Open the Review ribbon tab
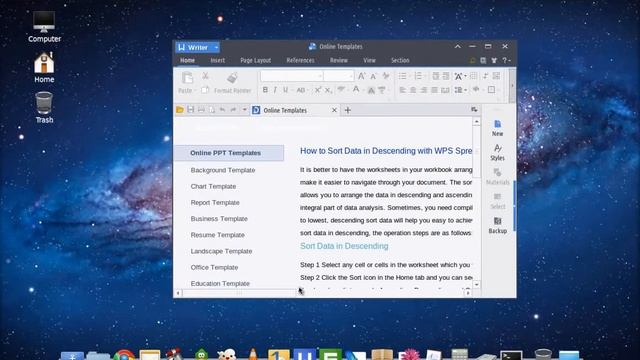Image resolution: width=640 pixels, height=360 pixels. (x=339, y=60)
